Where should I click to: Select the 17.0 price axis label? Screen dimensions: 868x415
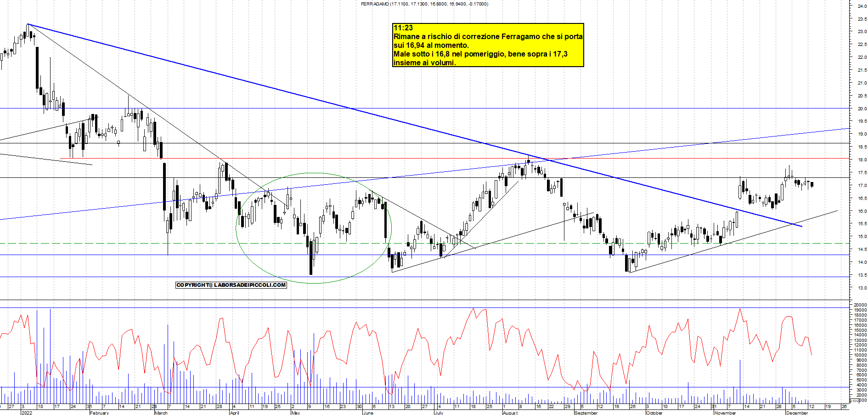pyautogui.click(x=862, y=186)
